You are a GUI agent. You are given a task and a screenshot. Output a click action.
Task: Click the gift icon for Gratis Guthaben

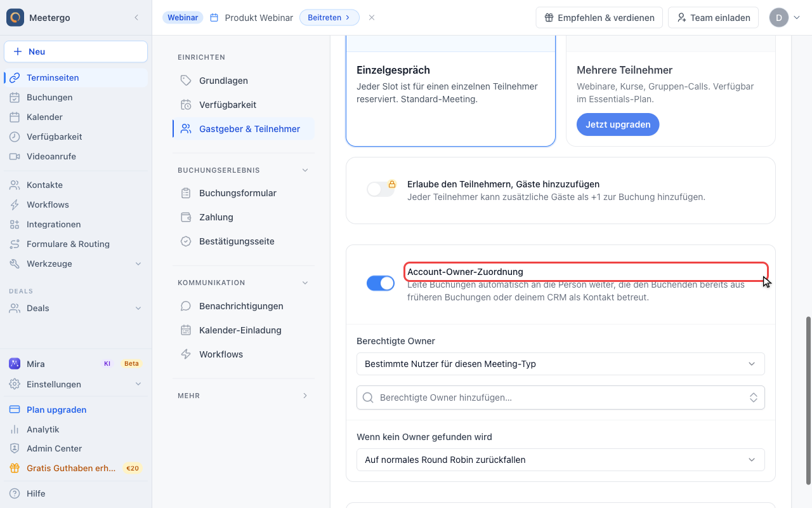point(15,468)
